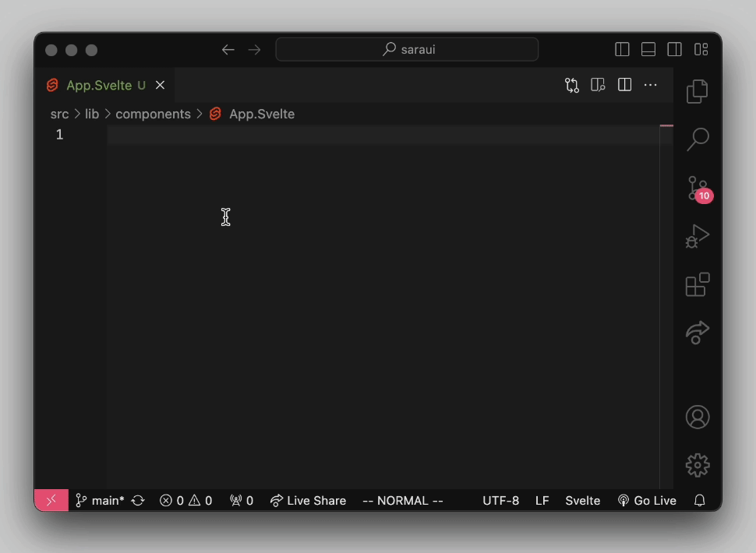This screenshot has height=553, width=756.
Task: Change the UTF-8 file encoding
Action: (500, 501)
